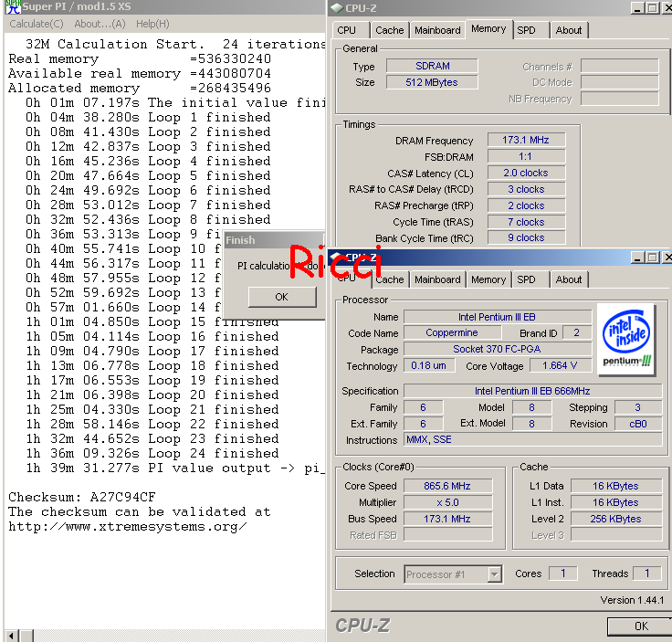Click the Package Socket 370 FC-PGA field
This screenshot has height=642, width=672.
pyautogui.click(x=497, y=349)
